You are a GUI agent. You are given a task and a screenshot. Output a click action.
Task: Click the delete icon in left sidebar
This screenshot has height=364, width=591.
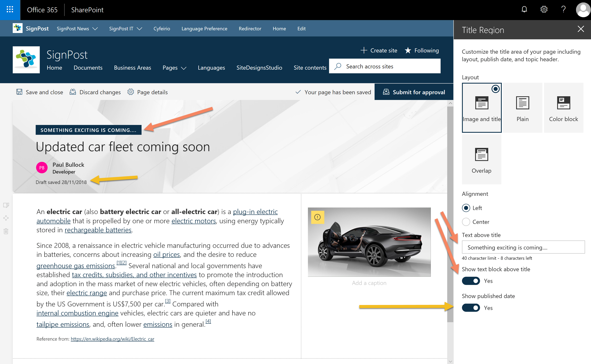[x=6, y=231]
